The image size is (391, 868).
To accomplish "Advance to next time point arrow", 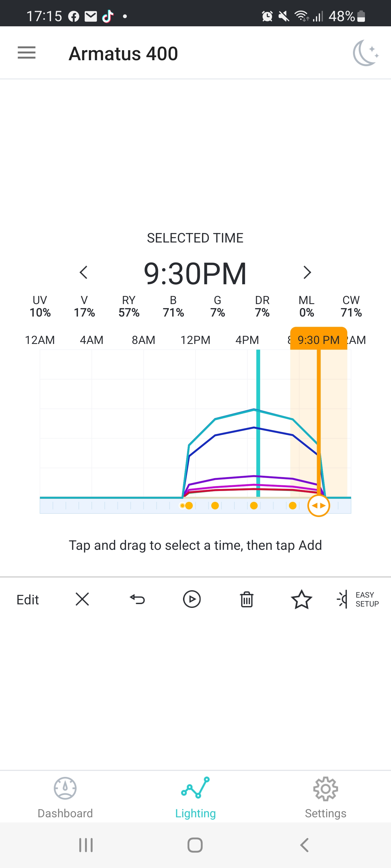I will coord(307,272).
